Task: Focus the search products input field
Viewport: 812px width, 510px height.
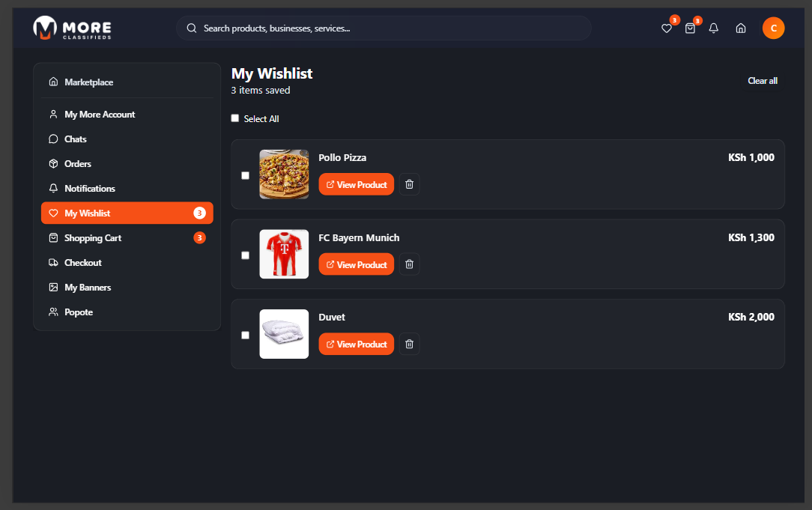Action: (390, 28)
